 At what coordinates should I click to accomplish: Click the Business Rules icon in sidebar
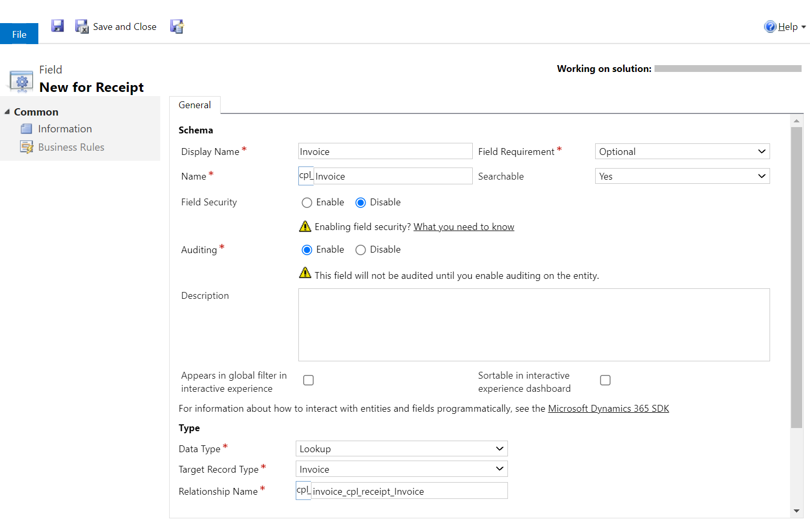pos(26,147)
